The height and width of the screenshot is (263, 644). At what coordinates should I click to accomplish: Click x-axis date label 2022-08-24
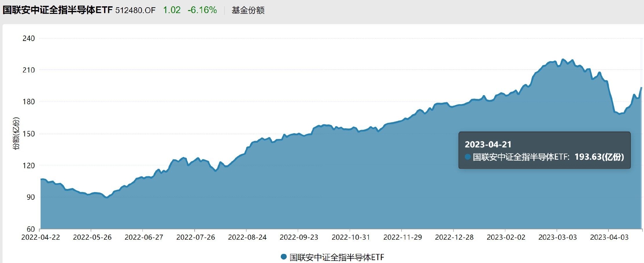coord(247,237)
